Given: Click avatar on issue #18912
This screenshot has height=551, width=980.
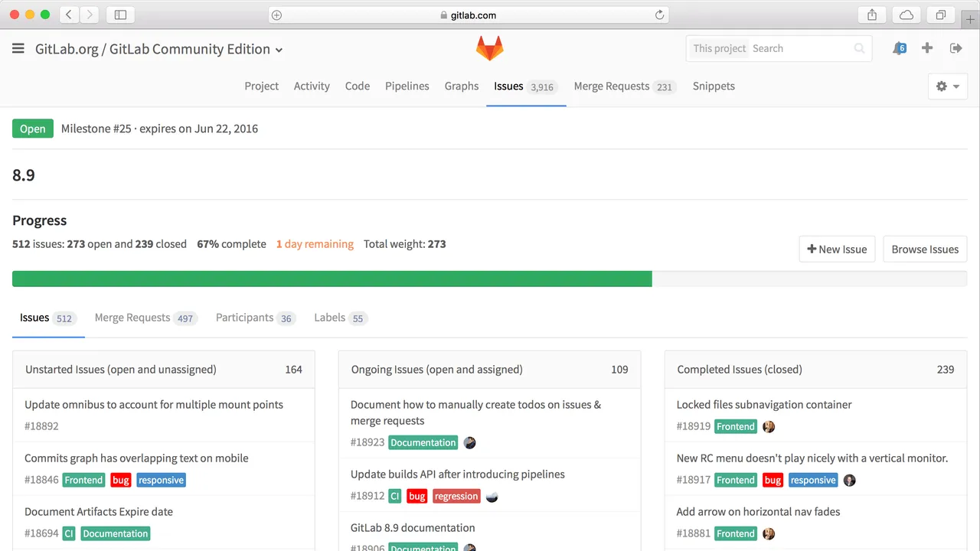Looking at the screenshot, I should coord(492,496).
